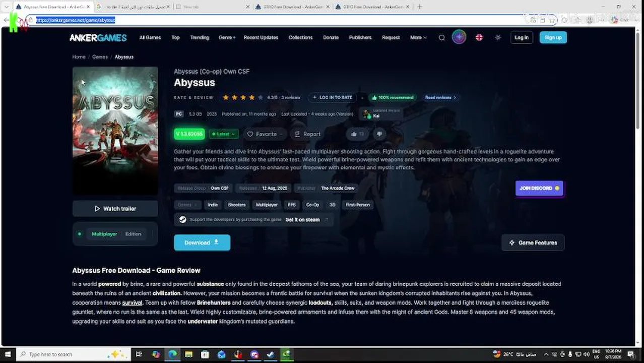This screenshot has width=644, height=363.
Task: Click the First-Person genre tag
Action: pyautogui.click(x=358, y=205)
